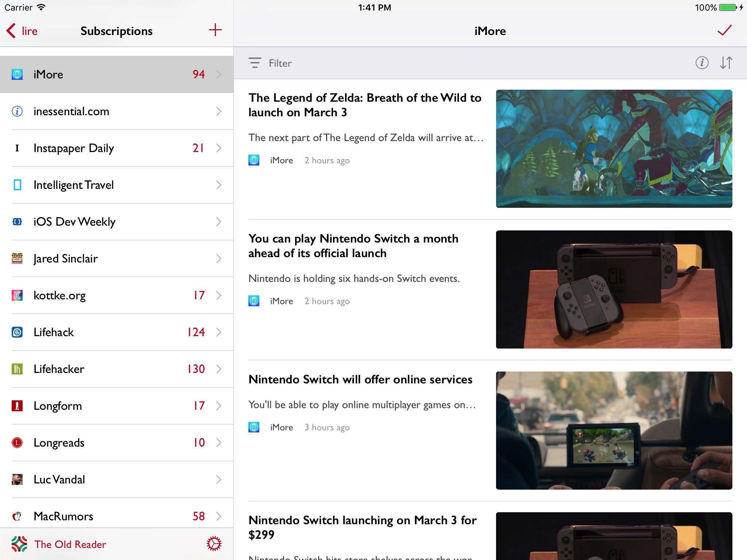Open the feed info icon
The width and height of the screenshot is (747, 560).
[702, 63]
